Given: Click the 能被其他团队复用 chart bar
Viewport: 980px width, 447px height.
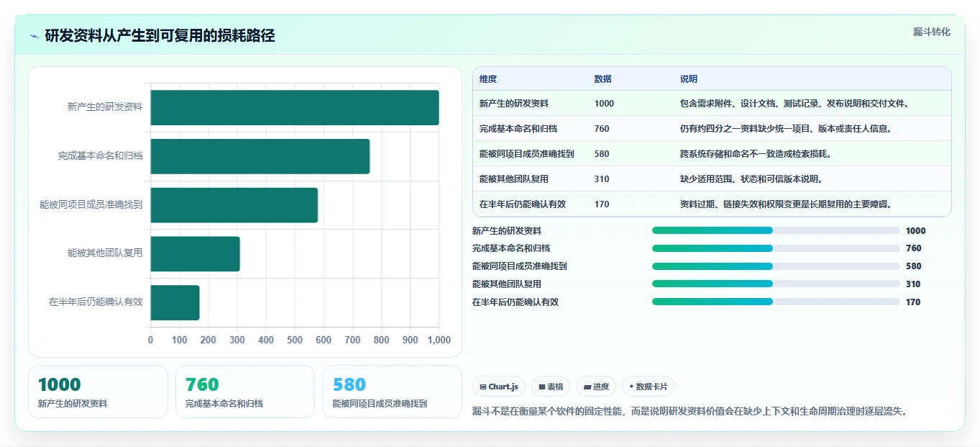Looking at the screenshot, I should coord(196,254).
